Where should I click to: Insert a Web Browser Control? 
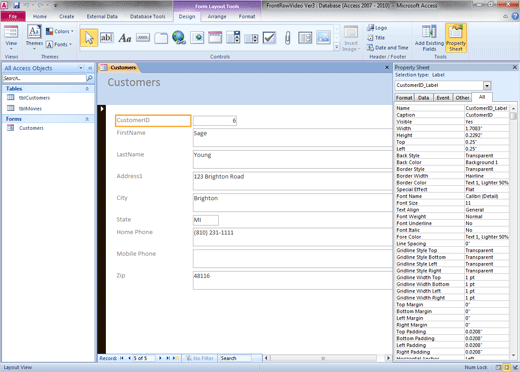pos(197,38)
